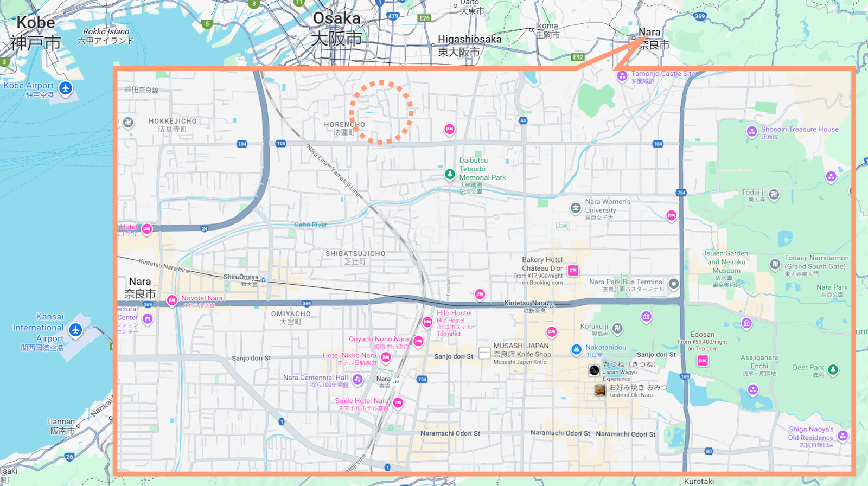The width and height of the screenshot is (868, 486).
Task: Select the Kansai International Airport icon
Action: [x=75, y=329]
